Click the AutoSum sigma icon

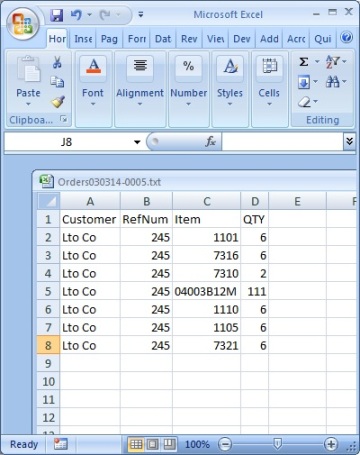point(304,62)
